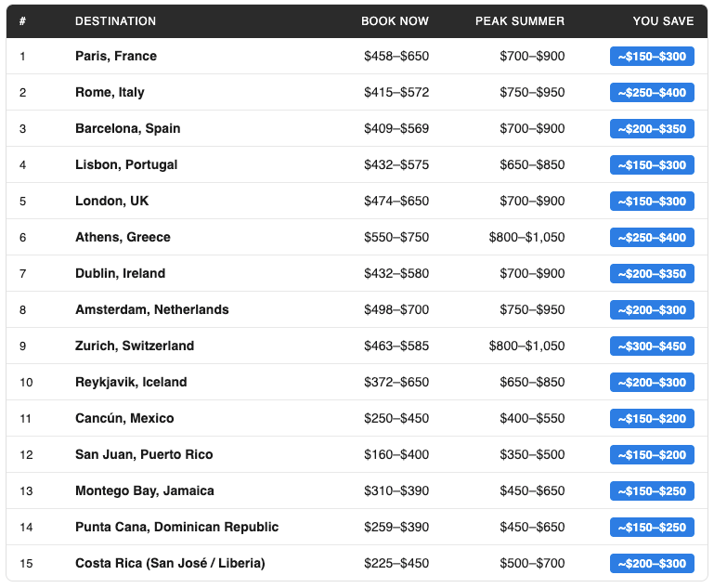
Task: Click the DESTINATION column header
Action: pos(115,20)
